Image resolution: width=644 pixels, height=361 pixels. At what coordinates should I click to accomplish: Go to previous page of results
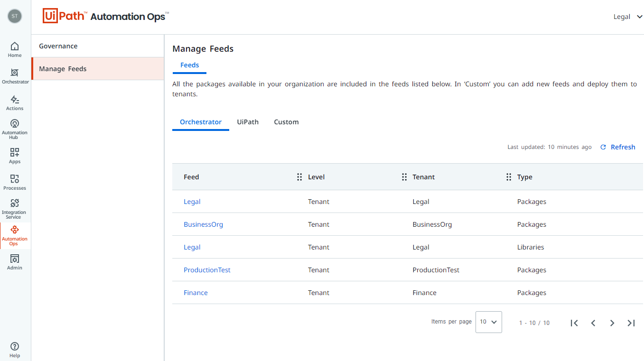[x=593, y=323]
